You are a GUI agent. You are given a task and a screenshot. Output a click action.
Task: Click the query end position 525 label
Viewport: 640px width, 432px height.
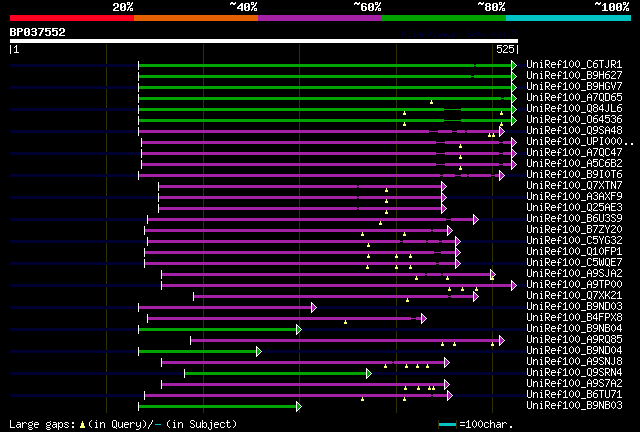pos(505,49)
